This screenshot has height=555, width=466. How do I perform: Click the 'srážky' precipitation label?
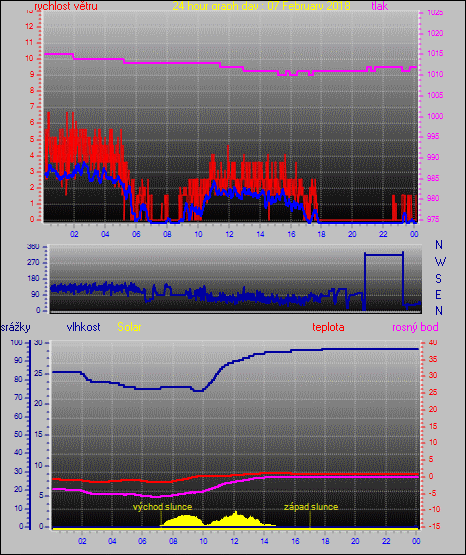point(16,327)
